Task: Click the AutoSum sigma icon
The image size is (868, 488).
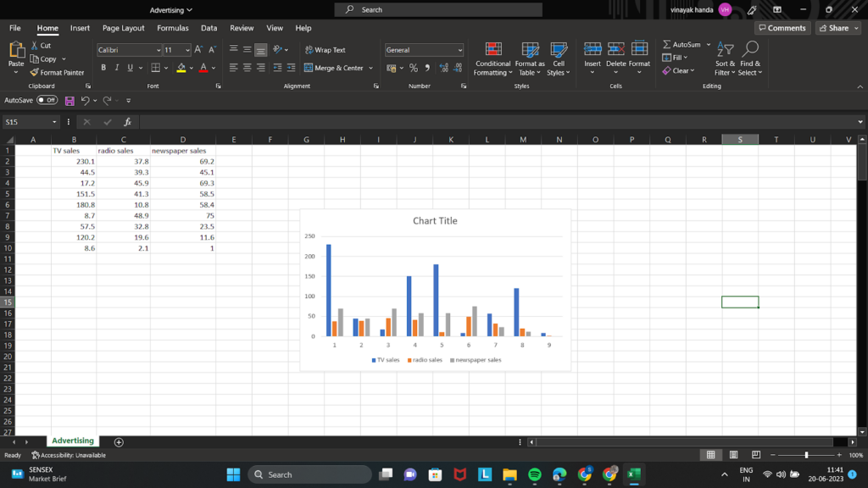Action: (666, 44)
